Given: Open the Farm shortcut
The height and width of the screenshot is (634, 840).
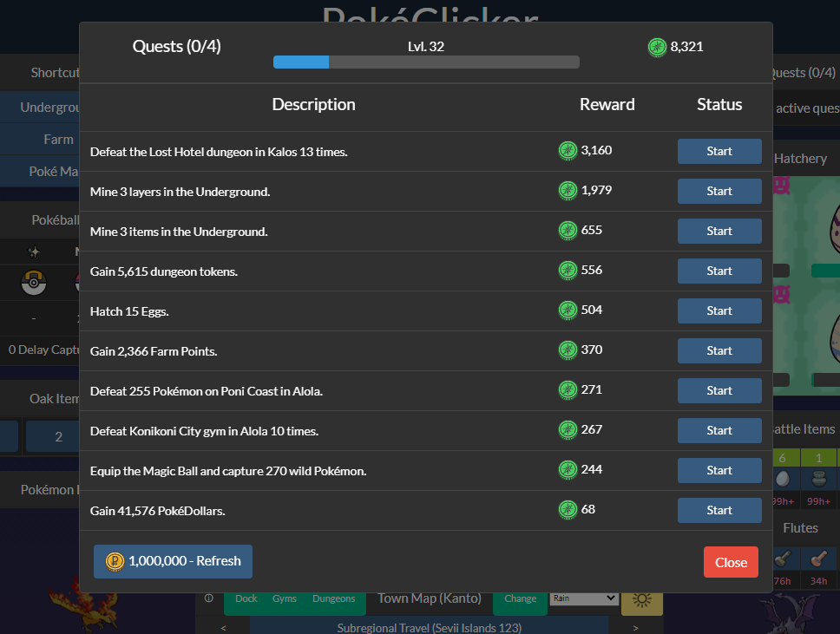Looking at the screenshot, I should (x=40, y=140).
